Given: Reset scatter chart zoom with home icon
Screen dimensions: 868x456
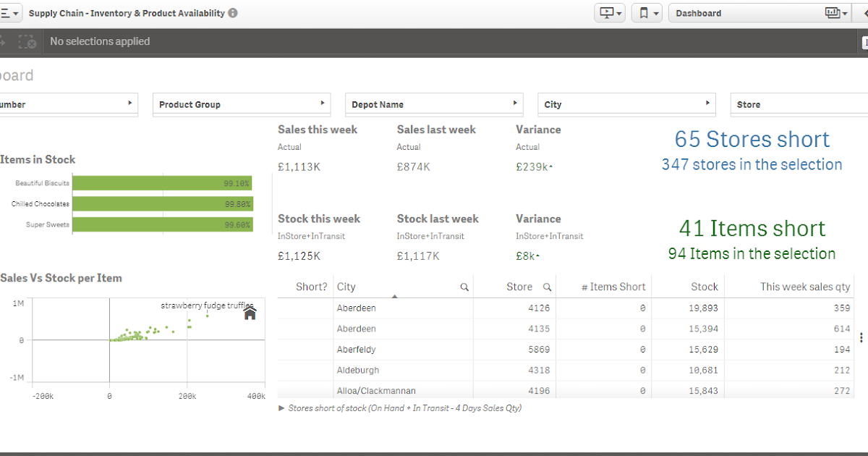Looking at the screenshot, I should pos(250,313).
